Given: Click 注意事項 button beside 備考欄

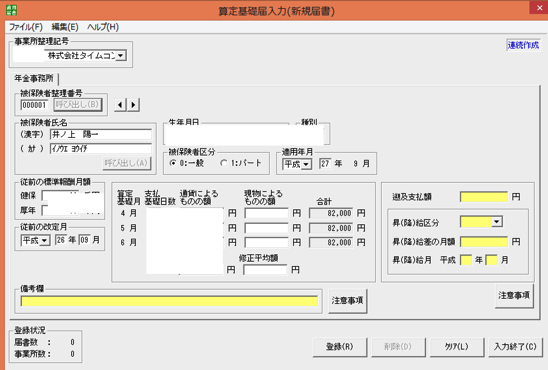Looking at the screenshot, I should [x=347, y=301].
